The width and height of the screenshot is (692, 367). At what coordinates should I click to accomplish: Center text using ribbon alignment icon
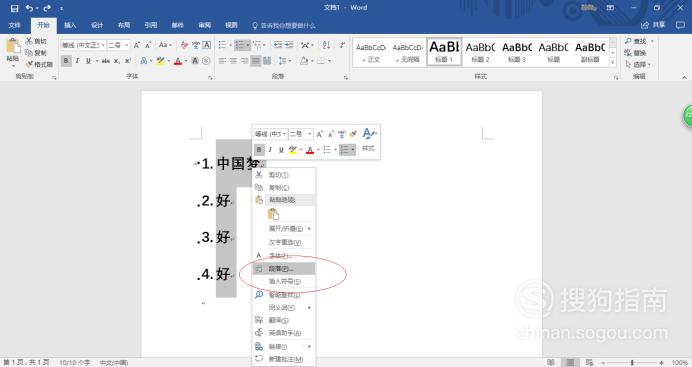point(233,61)
